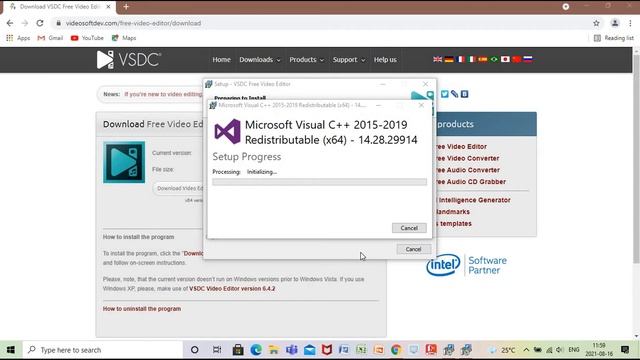Viewport: 640px width, 360px height.
Task: Open the Windows Start menu
Action: coord(11,350)
